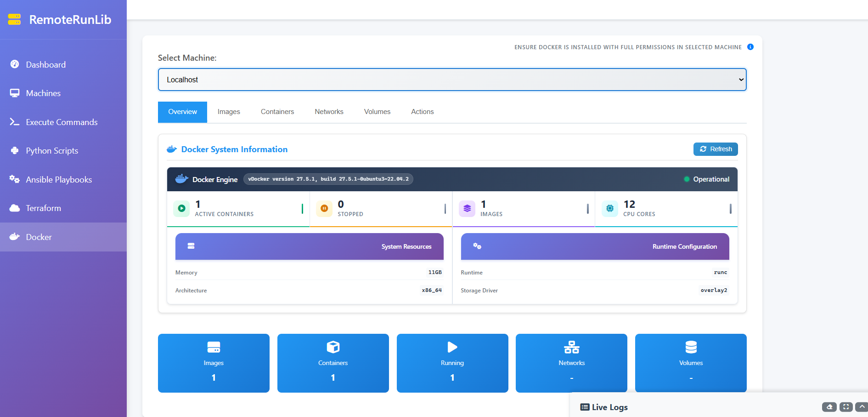Click the Dashboard gauge icon

coord(15,64)
